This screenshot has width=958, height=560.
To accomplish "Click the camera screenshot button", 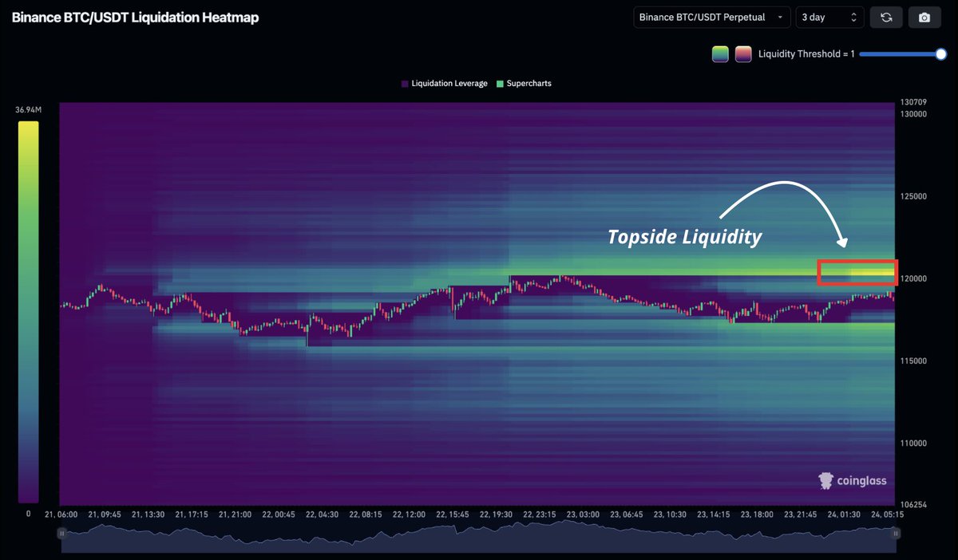I will click(x=924, y=17).
